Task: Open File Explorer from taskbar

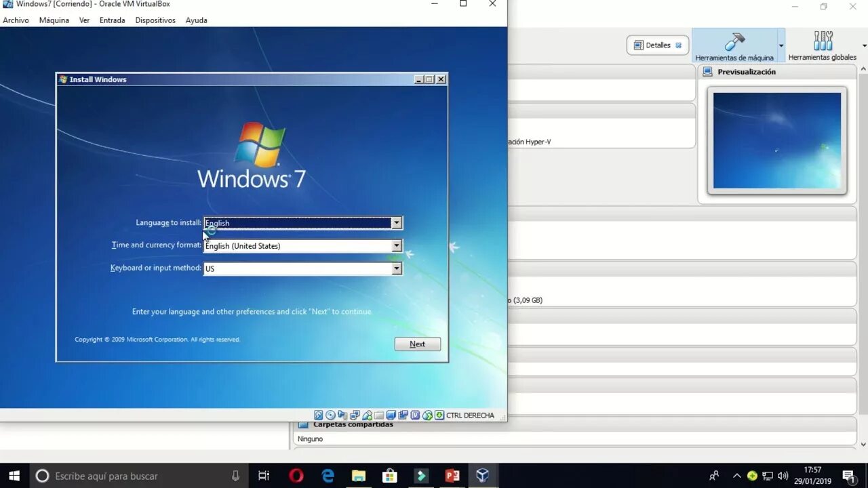Action: (359, 476)
